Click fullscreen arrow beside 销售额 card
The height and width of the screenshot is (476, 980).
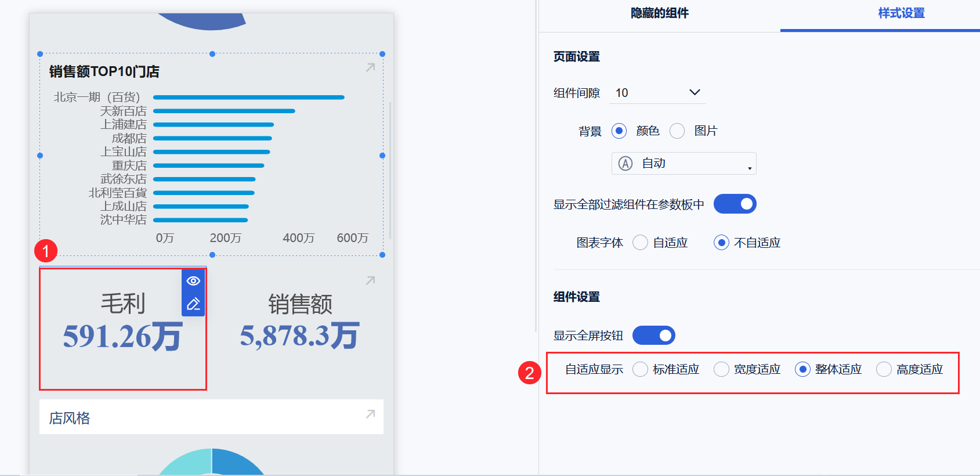370,281
